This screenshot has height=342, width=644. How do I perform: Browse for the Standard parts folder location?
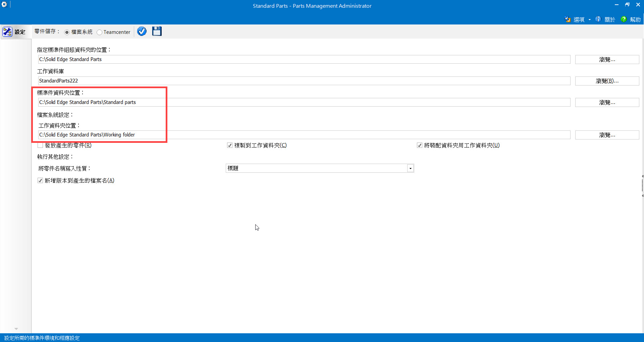tap(607, 102)
